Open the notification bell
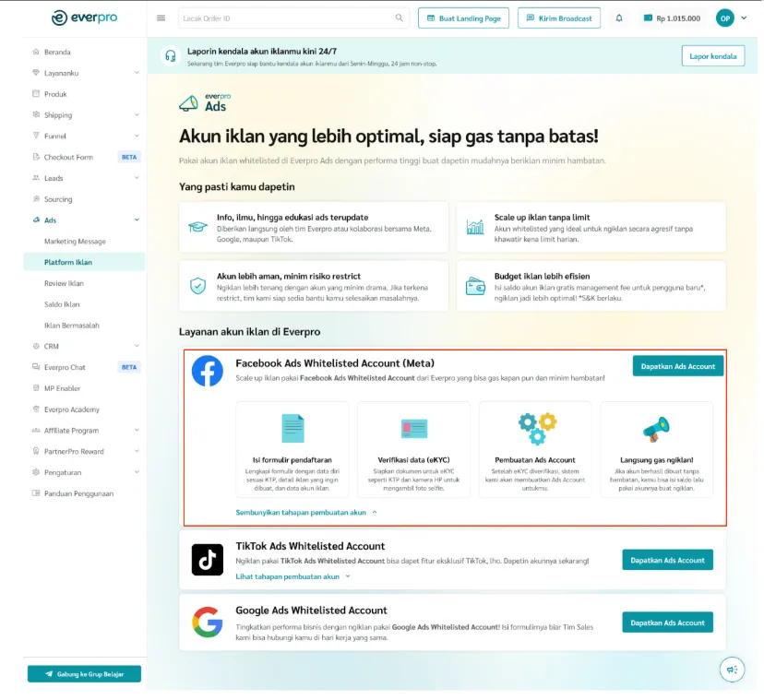Viewport: 764px width, 700px height. coord(619,18)
